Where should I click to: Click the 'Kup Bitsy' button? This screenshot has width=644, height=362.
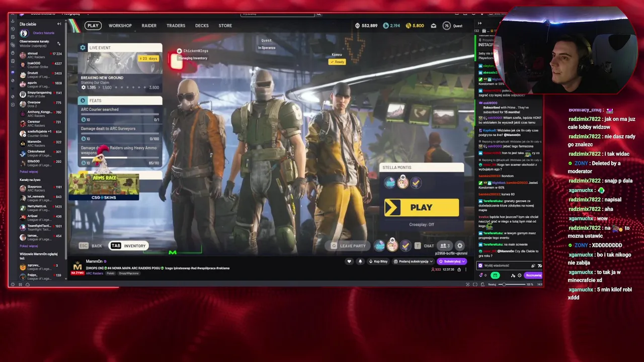click(x=378, y=261)
